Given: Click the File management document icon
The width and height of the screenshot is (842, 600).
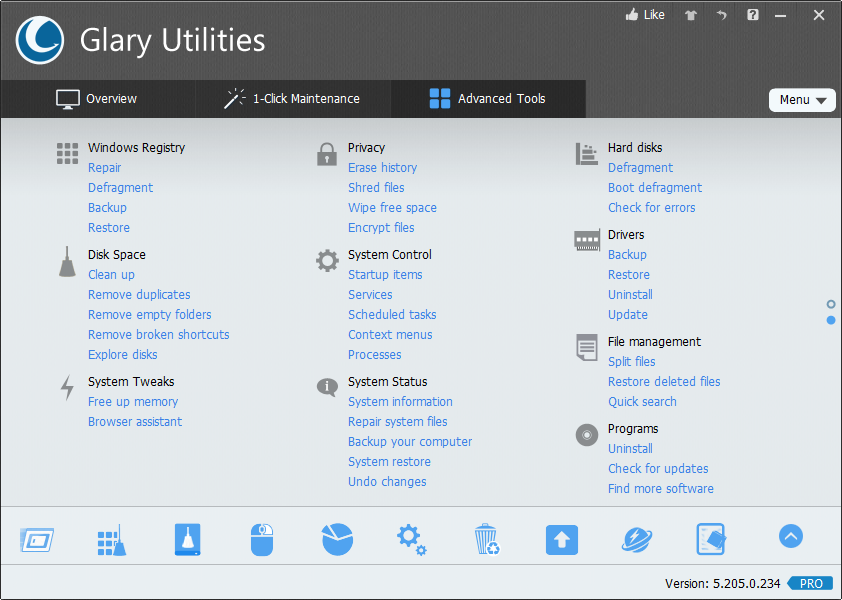Looking at the screenshot, I should pyautogui.click(x=587, y=347).
